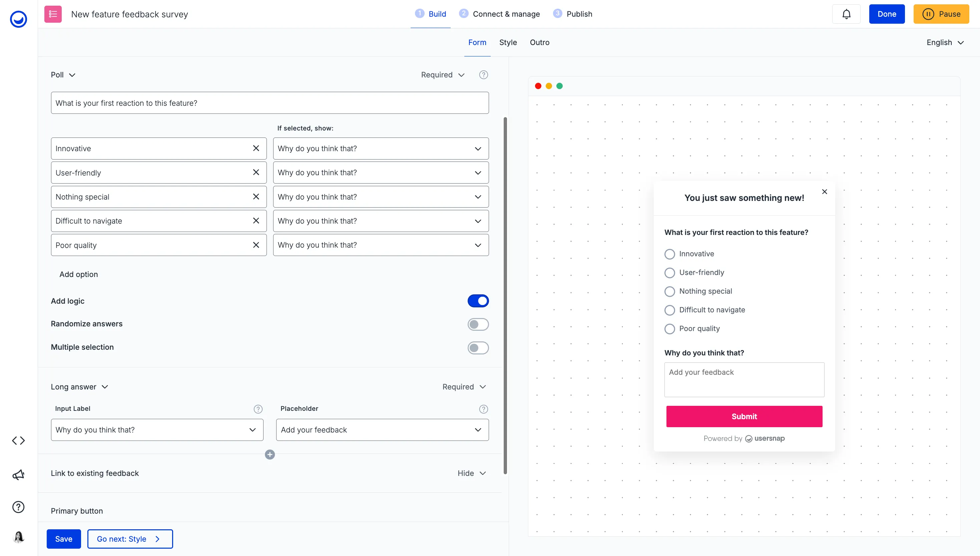Open the code embed icon in sidebar

click(x=18, y=441)
